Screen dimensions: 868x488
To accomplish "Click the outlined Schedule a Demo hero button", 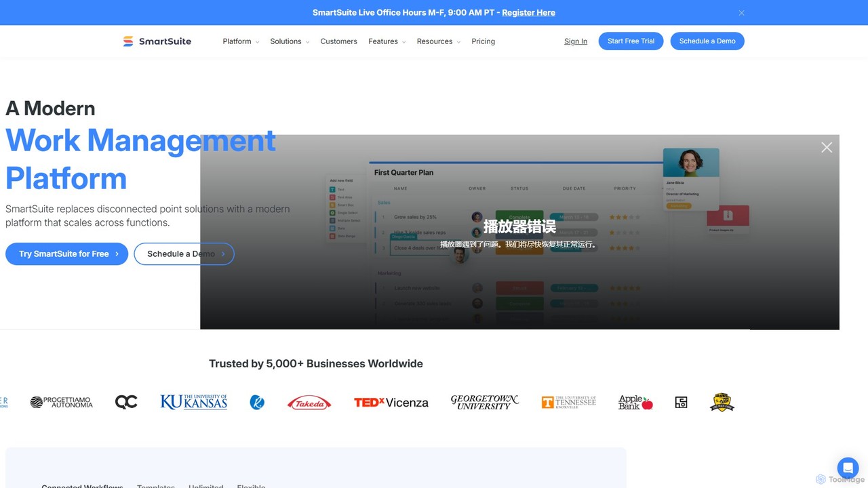I will click(184, 253).
